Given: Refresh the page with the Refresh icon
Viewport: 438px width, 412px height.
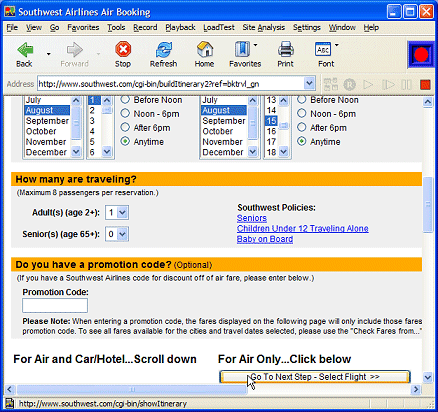Looking at the screenshot, I should coord(164,50).
